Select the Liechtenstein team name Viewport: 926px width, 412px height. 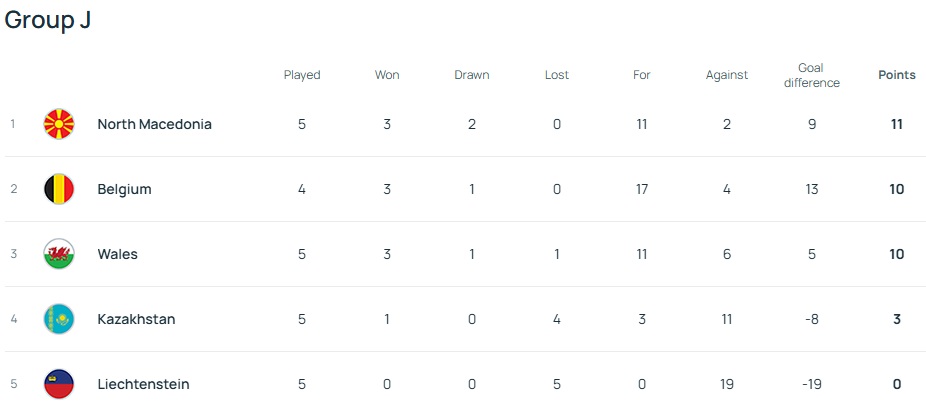point(143,384)
